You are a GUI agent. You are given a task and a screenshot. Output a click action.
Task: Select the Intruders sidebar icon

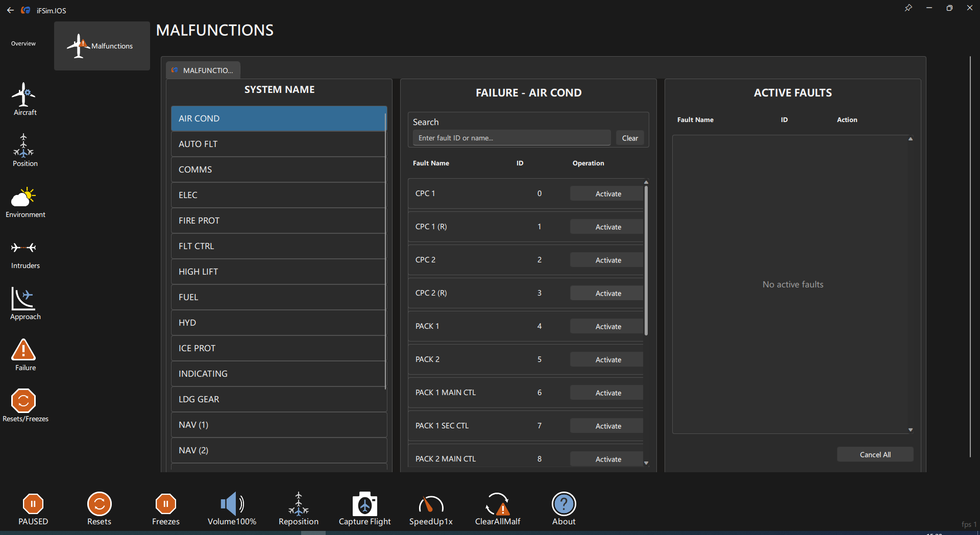click(x=24, y=249)
